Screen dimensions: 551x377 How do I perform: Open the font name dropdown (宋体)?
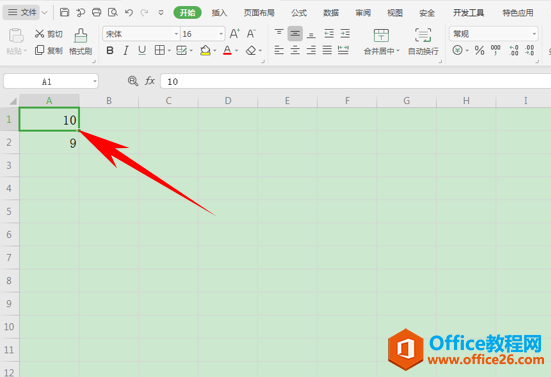tap(142, 34)
